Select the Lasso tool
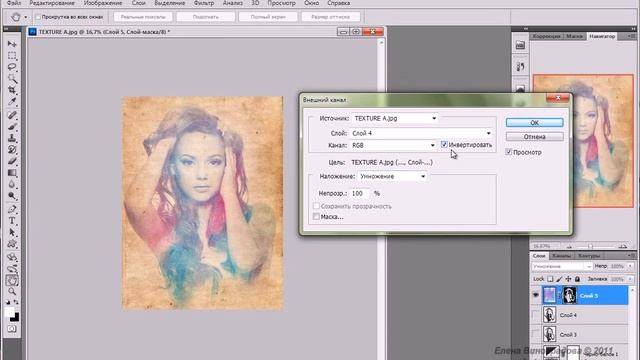 click(12, 67)
